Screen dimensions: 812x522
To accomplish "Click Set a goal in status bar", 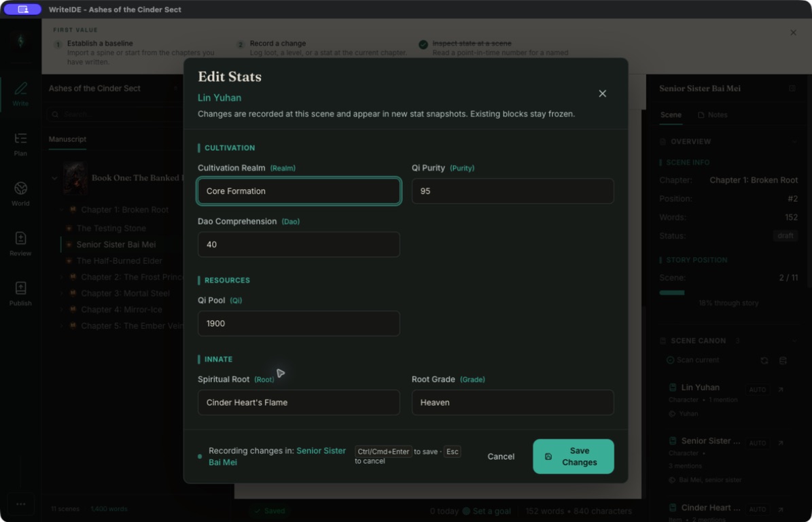I will 487,511.
